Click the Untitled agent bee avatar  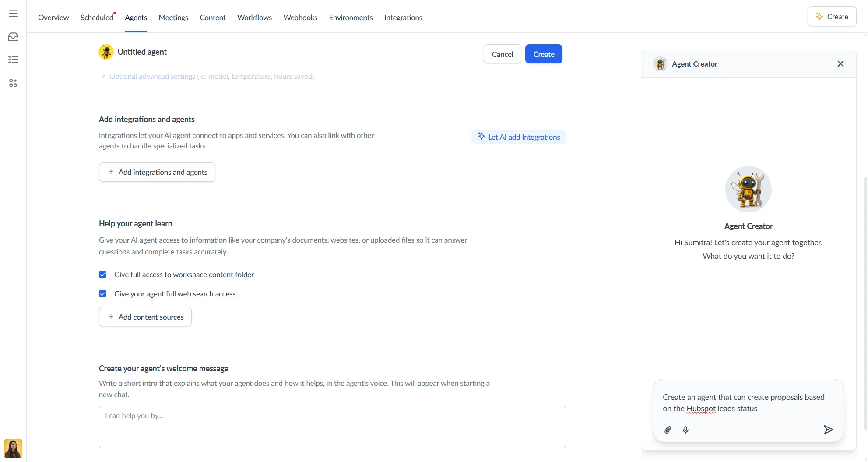click(106, 52)
